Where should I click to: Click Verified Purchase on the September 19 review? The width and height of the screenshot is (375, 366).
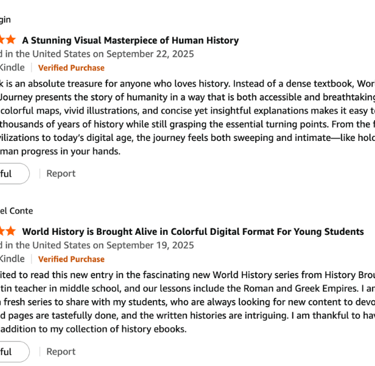tap(71, 259)
